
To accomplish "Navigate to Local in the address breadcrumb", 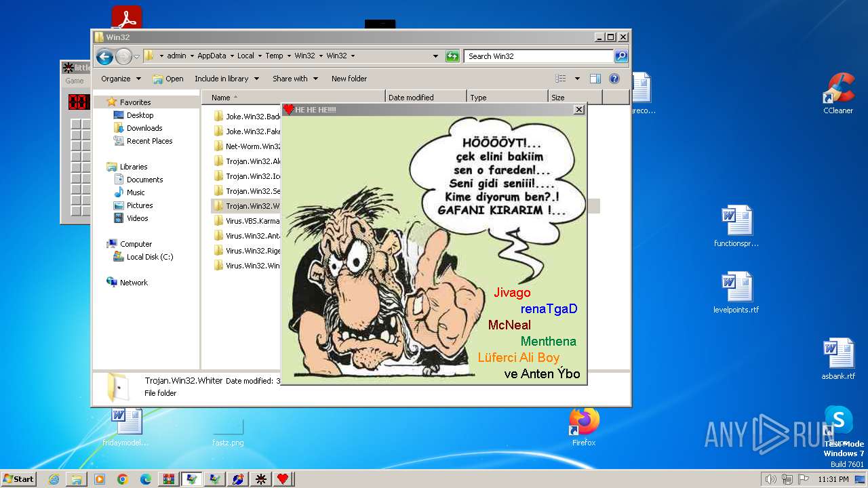I will (x=245, y=56).
